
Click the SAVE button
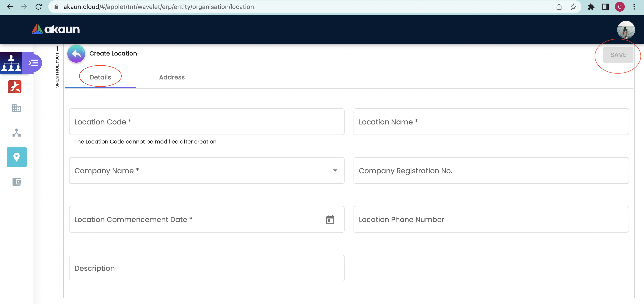tap(618, 55)
